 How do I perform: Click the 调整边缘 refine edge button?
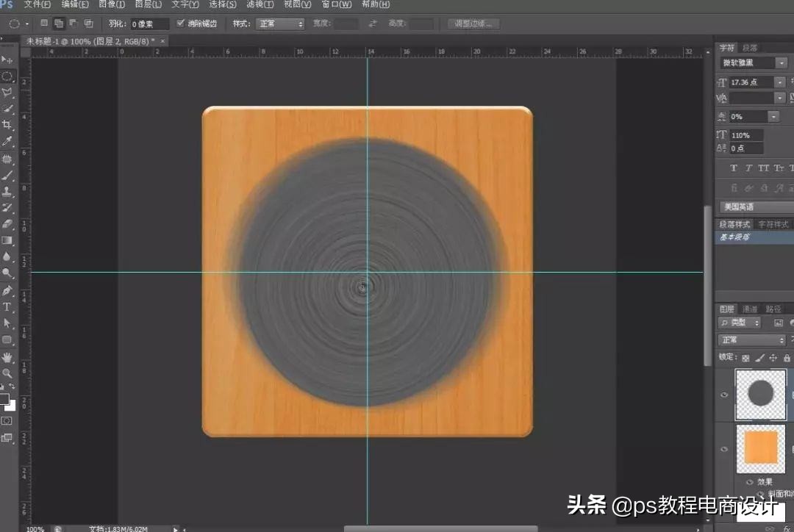coord(473,24)
